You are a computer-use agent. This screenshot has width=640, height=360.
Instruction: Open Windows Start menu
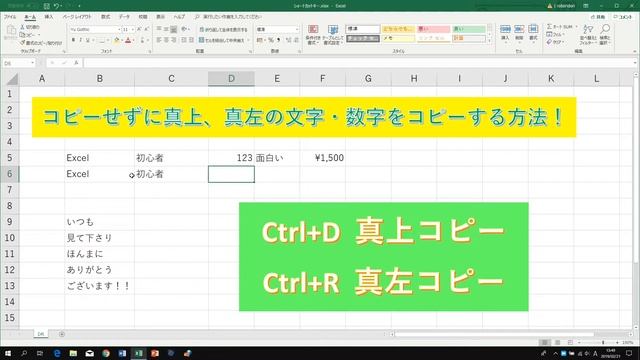(8, 353)
